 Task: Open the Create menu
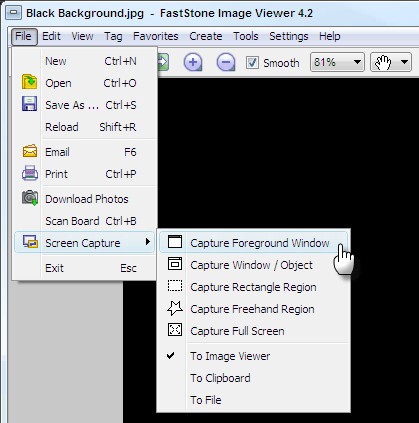(206, 36)
